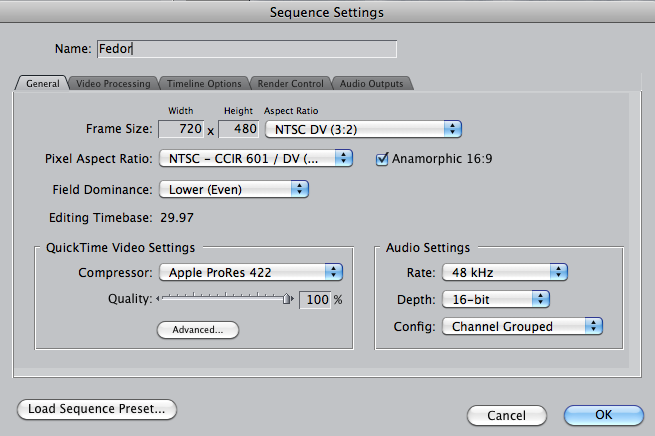Open the Render Control tab
Image resolution: width=655 pixels, height=436 pixels.
pyautogui.click(x=289, y=84)
